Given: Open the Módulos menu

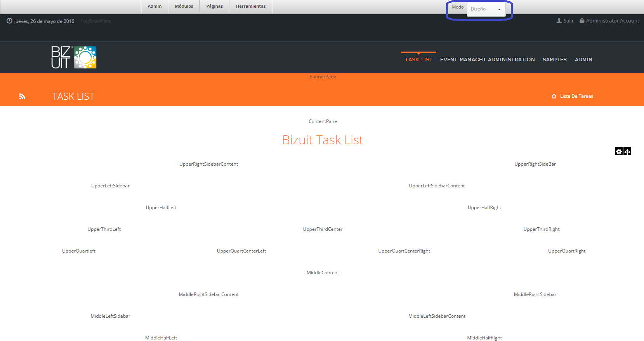Looking at the screenshot, I should pos(184,6).
